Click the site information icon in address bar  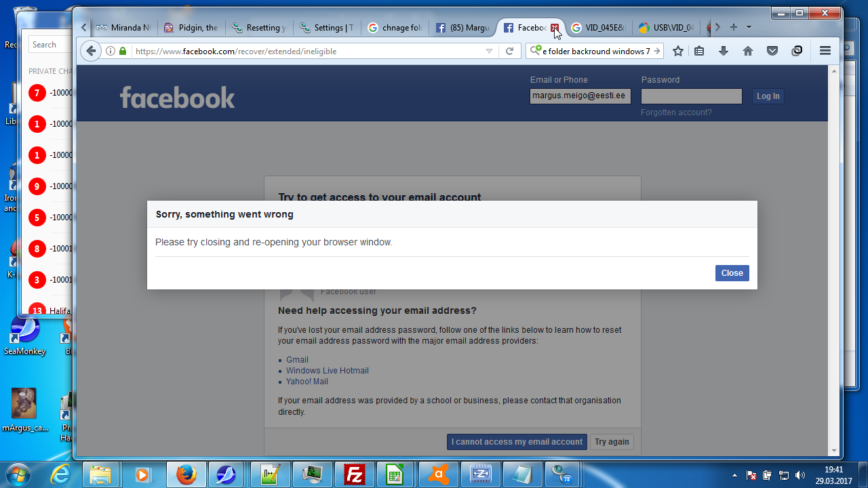tap(111, 51)
